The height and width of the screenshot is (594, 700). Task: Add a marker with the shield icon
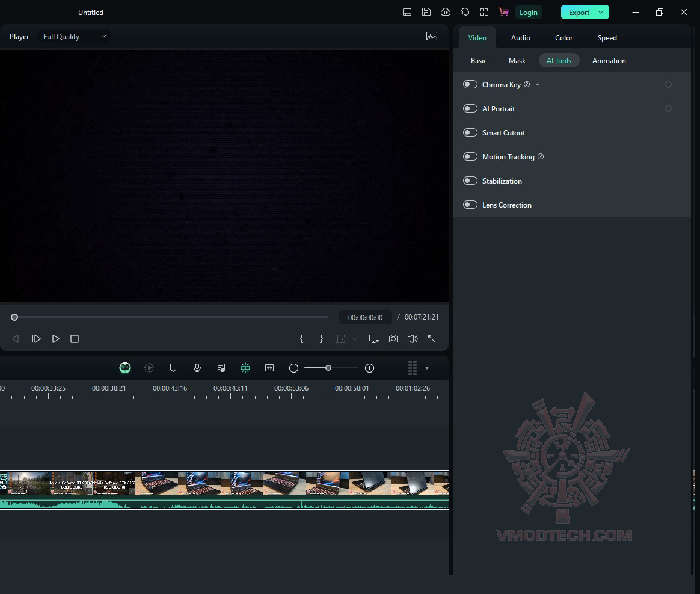tap(173, 368)
